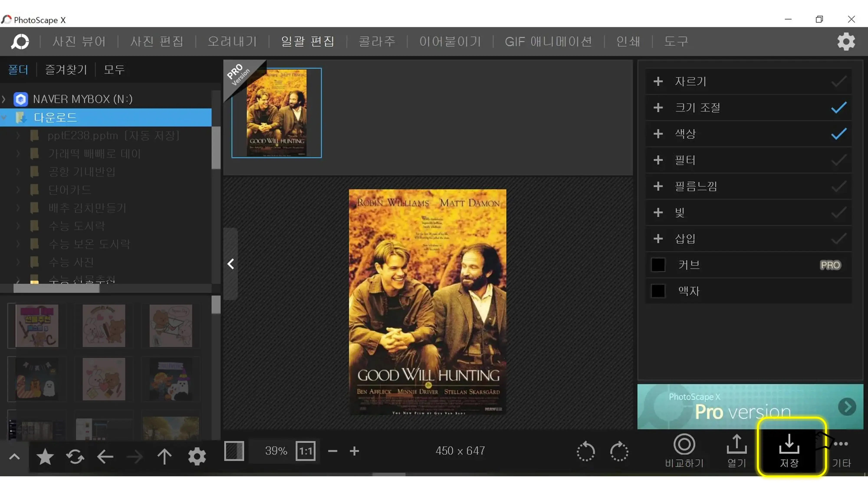Click the folder tree vertical scrollbar
Image resolution: width=868 pixels, height=488 pixels.
(x=216, y=147)
